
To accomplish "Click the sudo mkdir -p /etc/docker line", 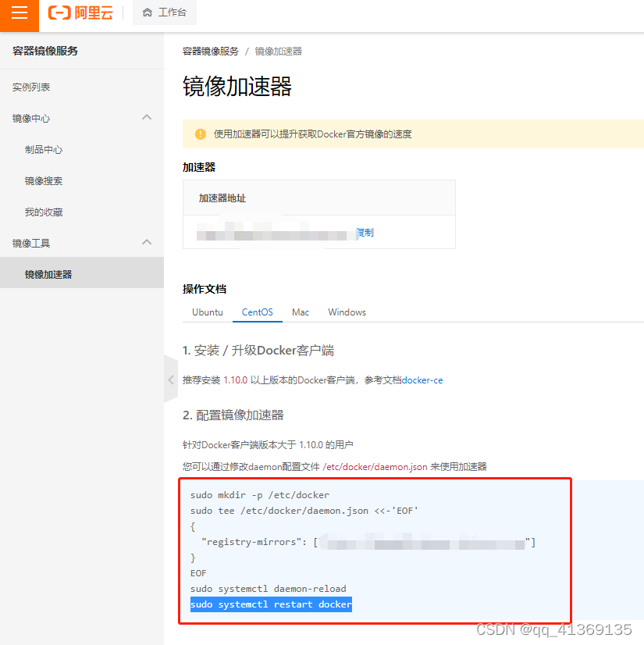I will (x=260, y=495).
